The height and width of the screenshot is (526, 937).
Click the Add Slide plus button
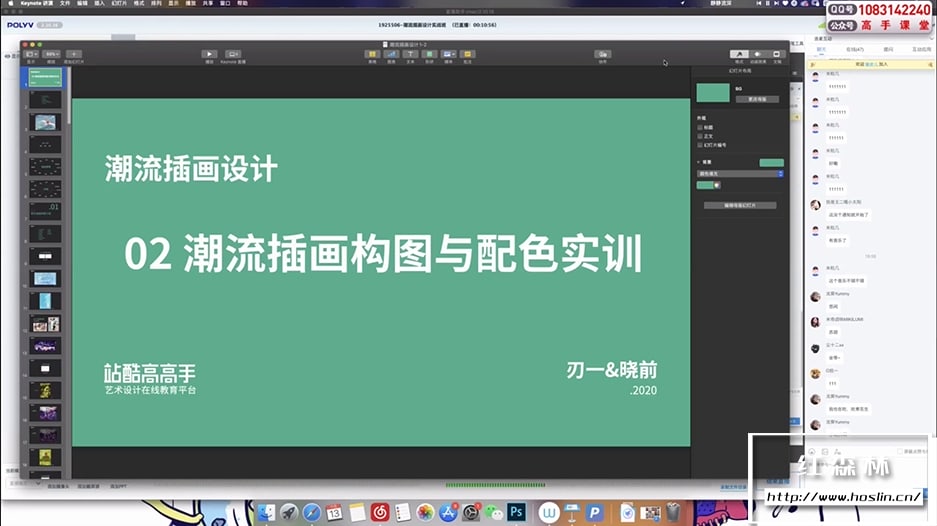[74, 54]
